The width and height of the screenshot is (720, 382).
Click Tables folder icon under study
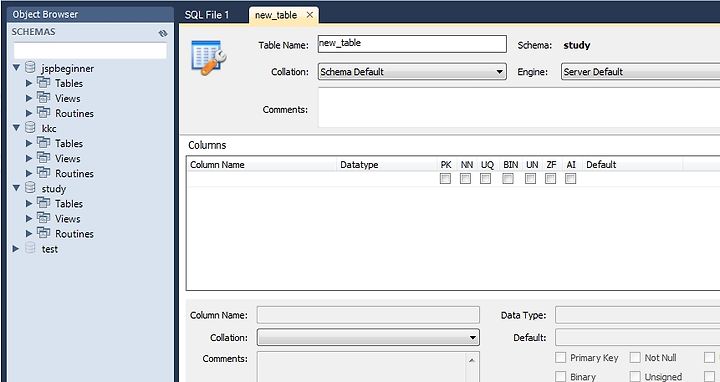[x=44, y=203]
